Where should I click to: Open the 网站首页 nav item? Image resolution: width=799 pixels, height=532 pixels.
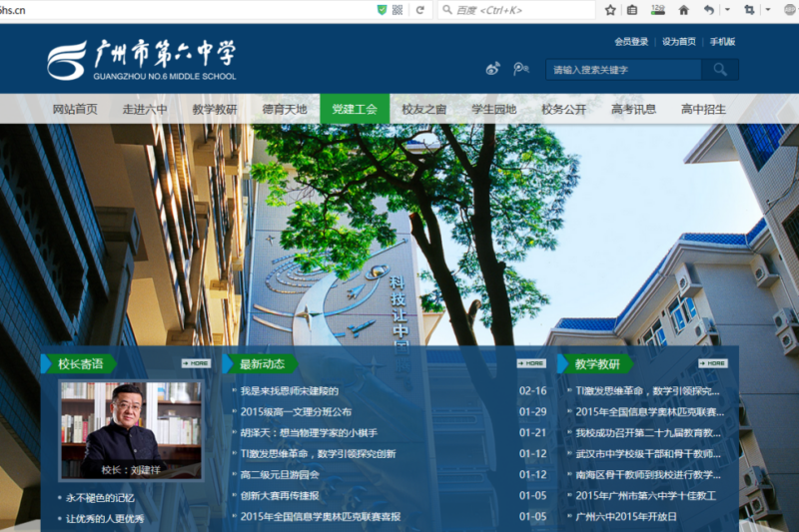(75, 109)
